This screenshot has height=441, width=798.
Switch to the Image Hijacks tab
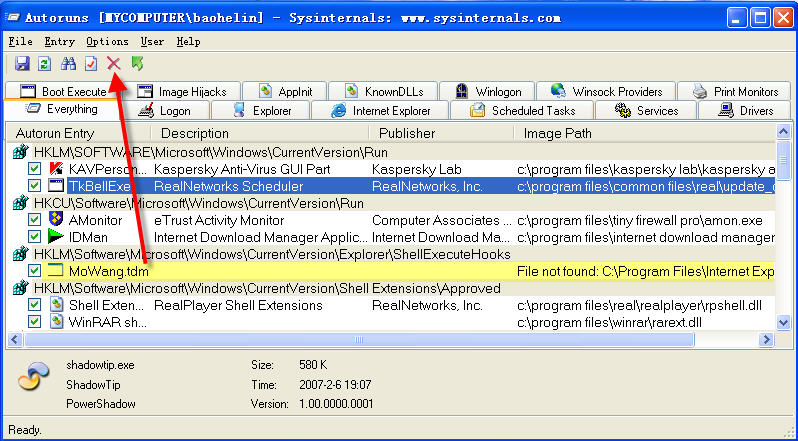click(182, 92)
